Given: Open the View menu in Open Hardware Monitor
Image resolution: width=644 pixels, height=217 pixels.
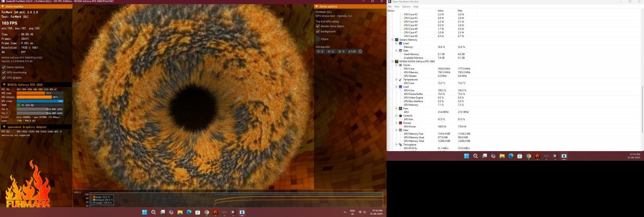Looking at the screenshot, I should [x=397, y=7].
